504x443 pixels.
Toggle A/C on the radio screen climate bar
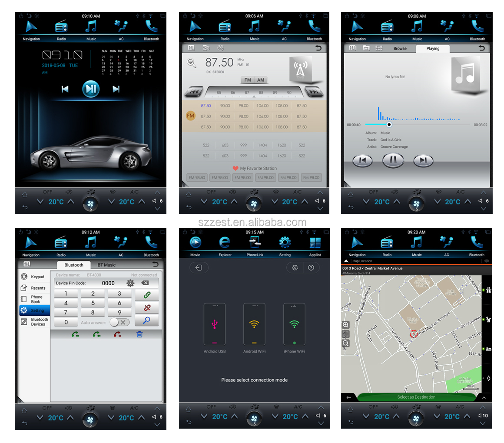[x=297, y=192]
